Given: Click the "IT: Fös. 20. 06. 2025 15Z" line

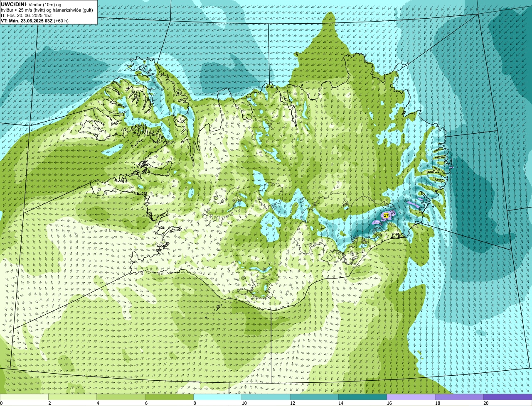Looking at the screenshot, I should click(26, 15).
